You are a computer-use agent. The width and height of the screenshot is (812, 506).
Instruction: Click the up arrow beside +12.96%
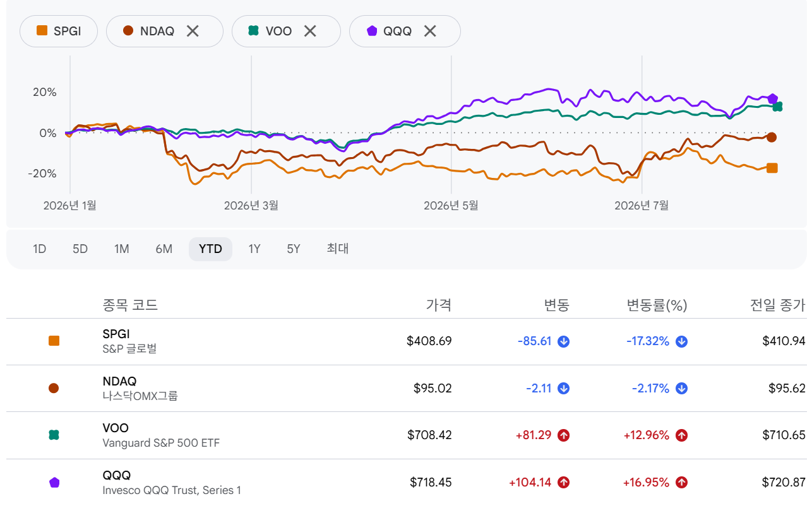click(682, 435)
